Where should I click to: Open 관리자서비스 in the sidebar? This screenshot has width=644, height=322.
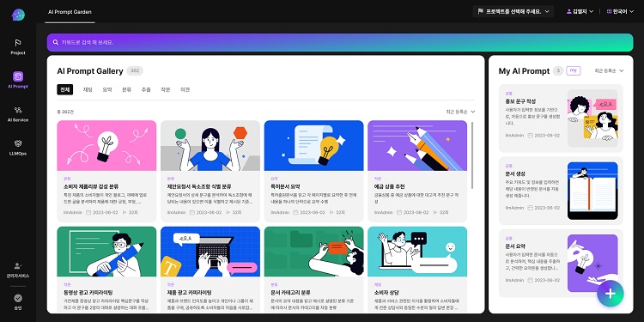pos(18,270)
